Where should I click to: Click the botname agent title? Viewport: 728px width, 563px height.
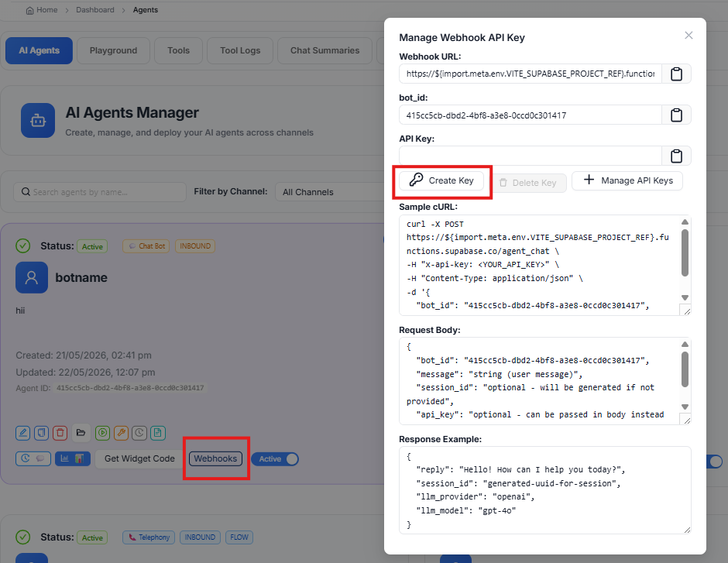(x=81, y=277)
